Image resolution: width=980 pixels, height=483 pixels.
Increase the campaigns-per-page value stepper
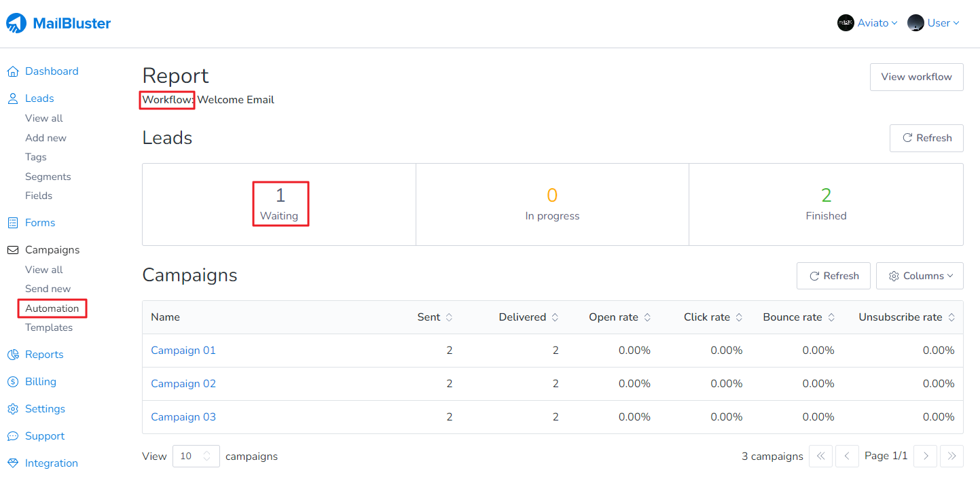(206, 452)
